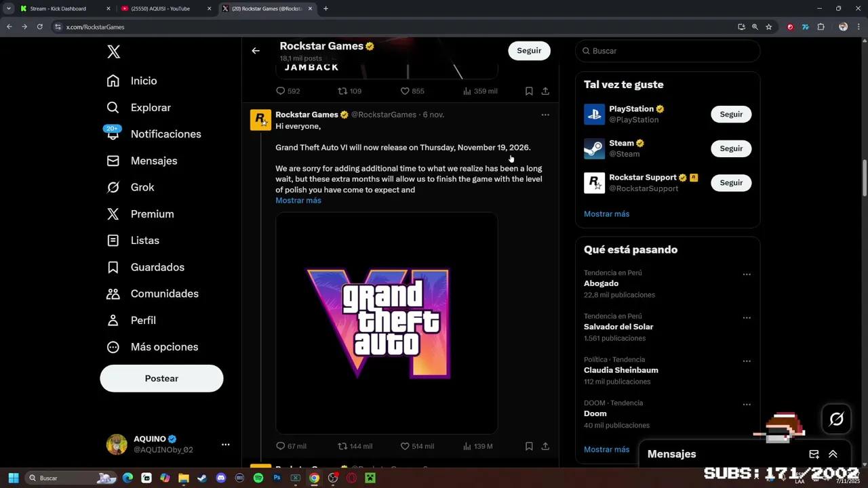Screen dimensions: 868x488
Task: Show more trends under Qué está pasando
Action: 606,449
